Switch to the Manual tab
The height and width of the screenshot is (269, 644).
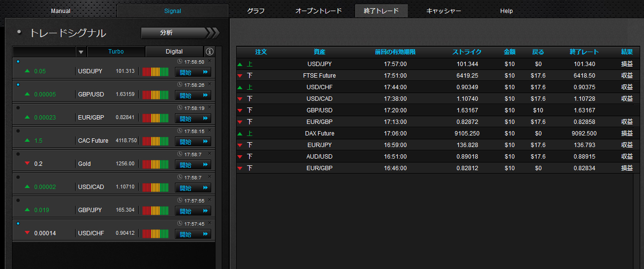pos(61,11)
